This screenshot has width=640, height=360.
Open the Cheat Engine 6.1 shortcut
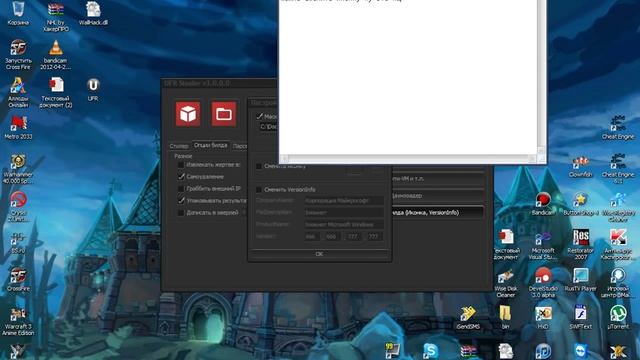coord(618,168)
